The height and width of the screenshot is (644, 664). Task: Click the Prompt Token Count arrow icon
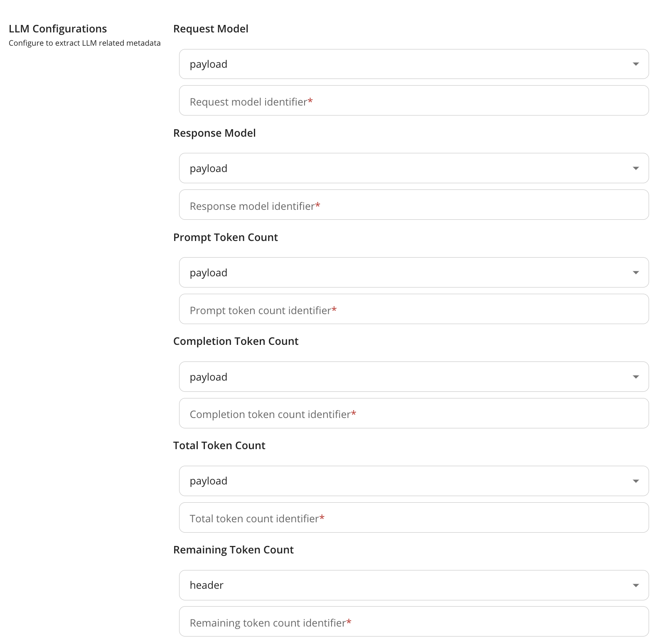(x=635, y=273)
